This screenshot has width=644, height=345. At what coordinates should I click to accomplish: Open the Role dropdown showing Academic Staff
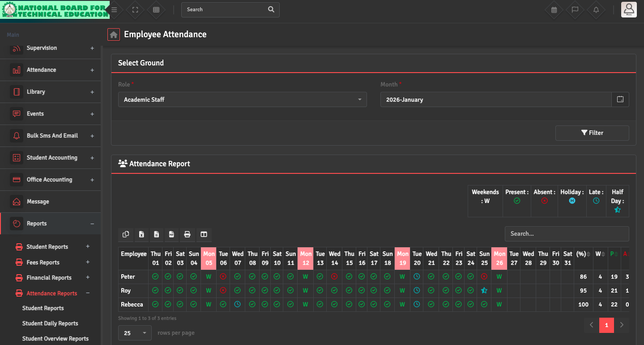(x=242, y=99)
